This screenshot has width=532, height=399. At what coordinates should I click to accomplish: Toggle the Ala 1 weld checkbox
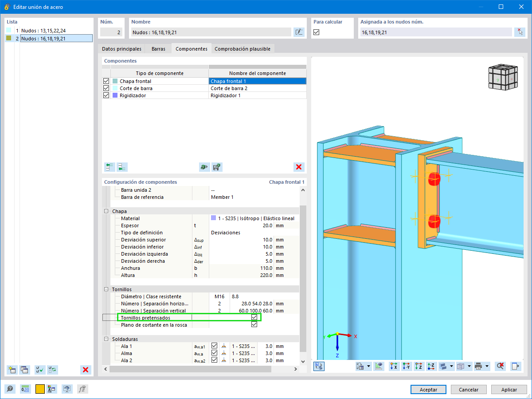[215, 346]
